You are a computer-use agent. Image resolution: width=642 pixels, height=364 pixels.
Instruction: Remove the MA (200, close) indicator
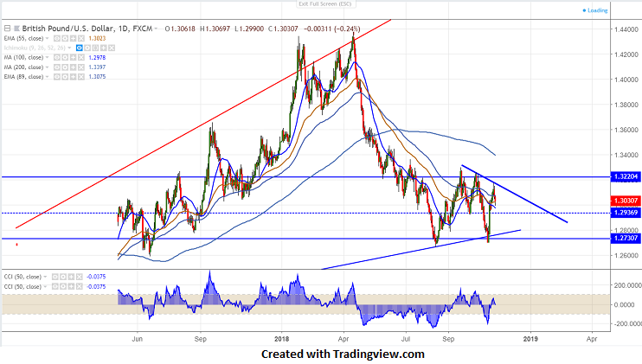[81, 67]
